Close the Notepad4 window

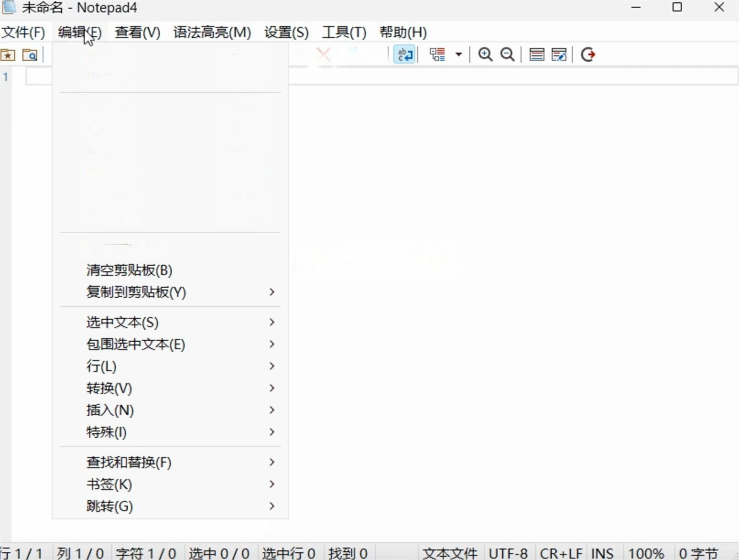[x=719, y=7]
